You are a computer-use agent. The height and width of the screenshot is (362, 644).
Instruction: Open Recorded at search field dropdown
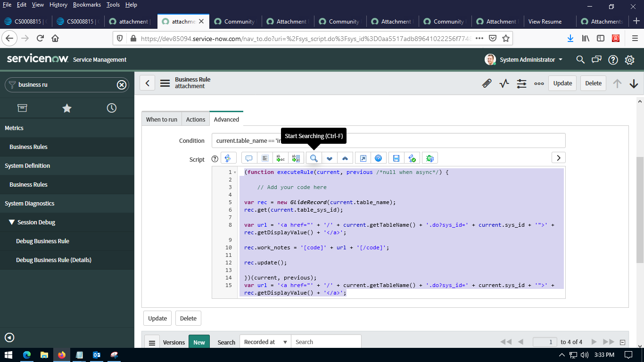pos(265,342)
